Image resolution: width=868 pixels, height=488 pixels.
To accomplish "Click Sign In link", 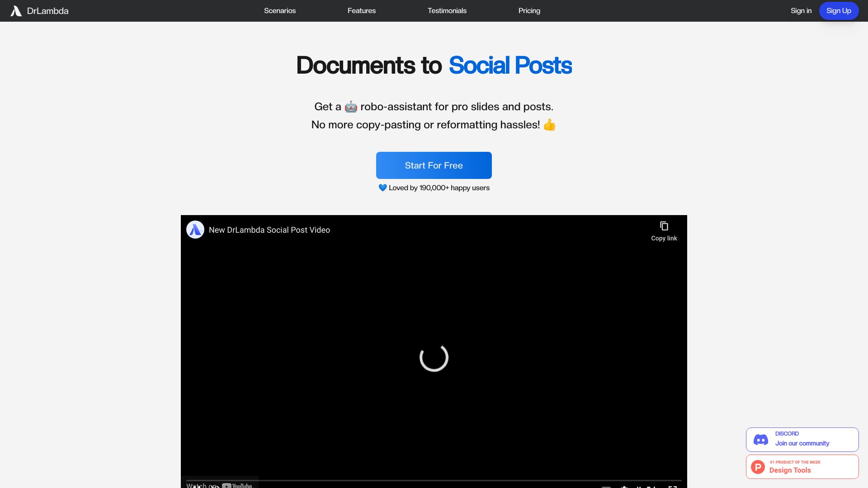I will 801,11.
